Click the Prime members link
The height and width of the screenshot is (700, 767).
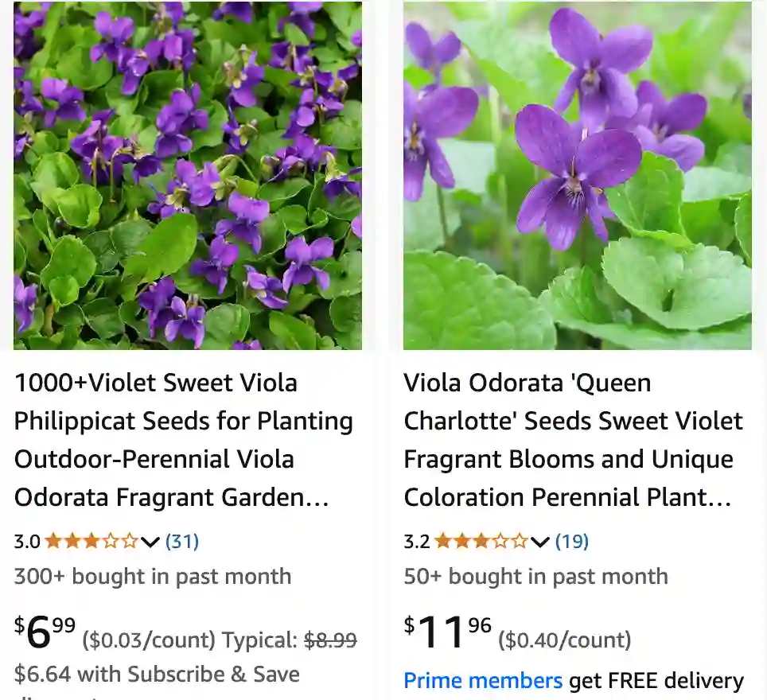point(483,680)
